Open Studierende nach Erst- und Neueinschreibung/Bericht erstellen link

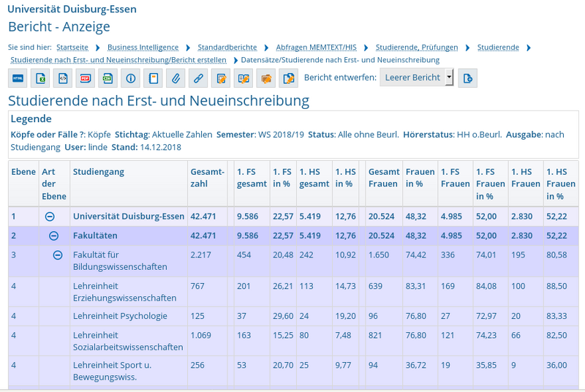[x=118, y=60]
